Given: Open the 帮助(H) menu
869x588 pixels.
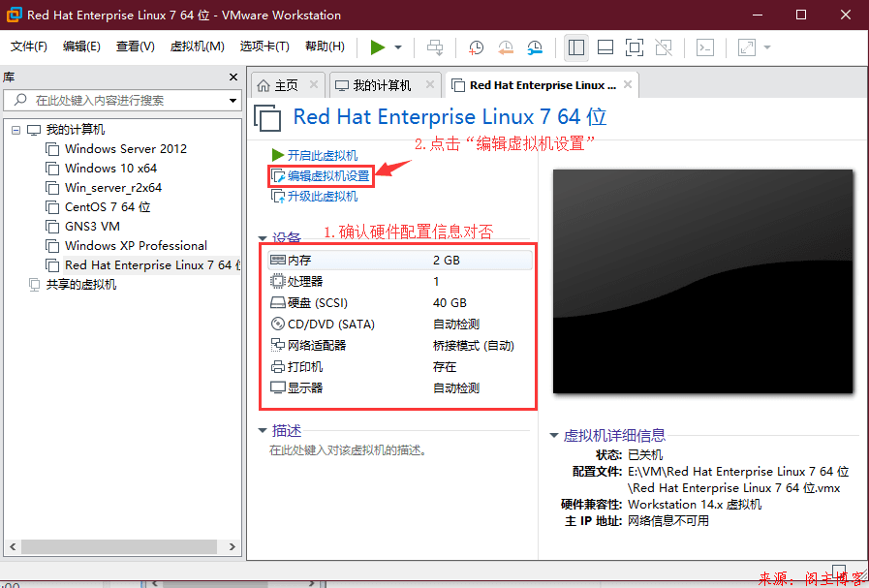Looking at the screenshot, I should click(x=325, y=46).
